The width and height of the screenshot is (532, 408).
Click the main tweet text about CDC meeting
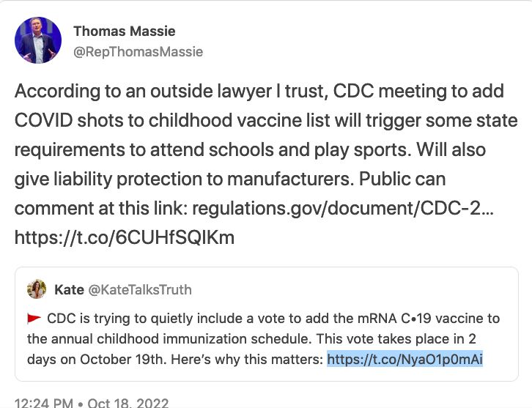266,164
